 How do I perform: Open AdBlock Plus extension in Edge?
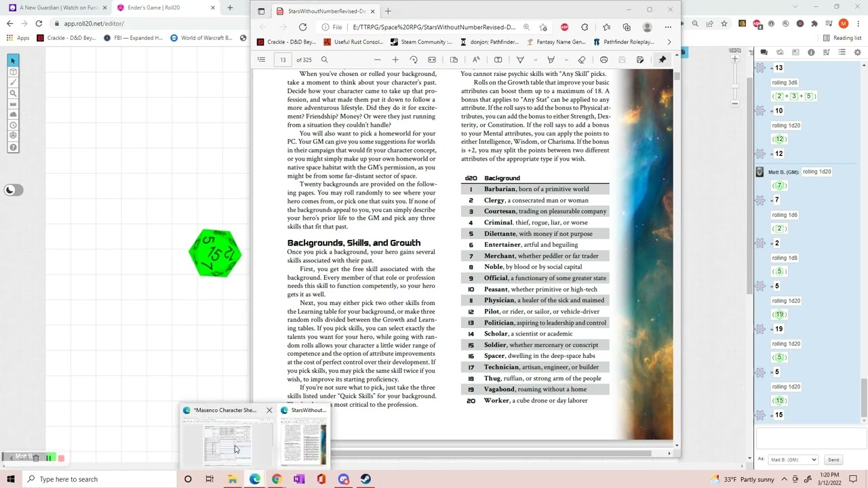point(564,27)
